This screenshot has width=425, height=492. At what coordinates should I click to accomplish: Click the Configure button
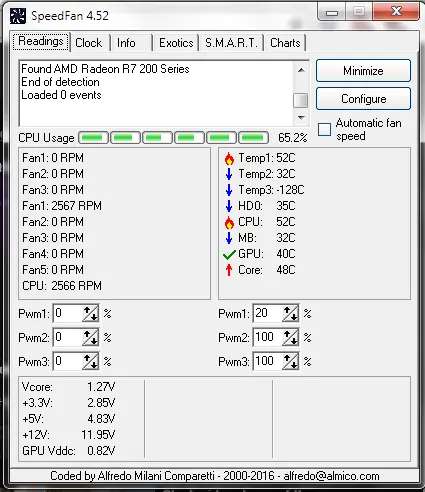pyautogui.click(x=363, y=99)
